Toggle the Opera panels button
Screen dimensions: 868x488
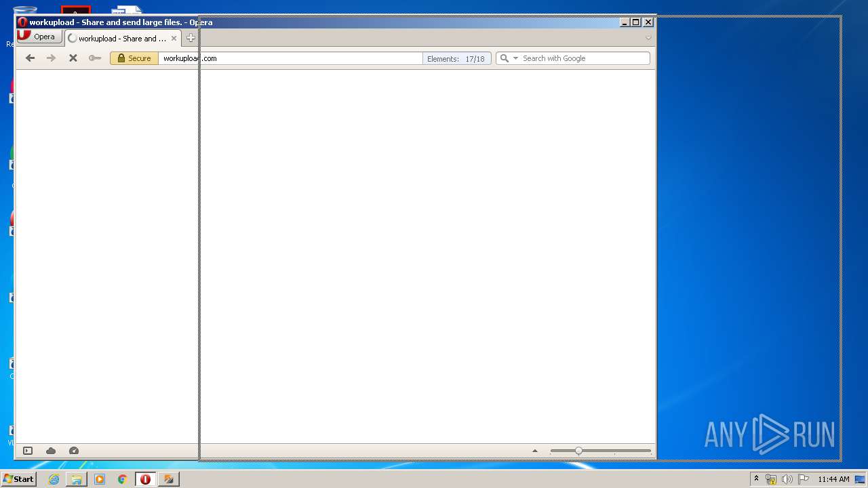click(28, 451)
